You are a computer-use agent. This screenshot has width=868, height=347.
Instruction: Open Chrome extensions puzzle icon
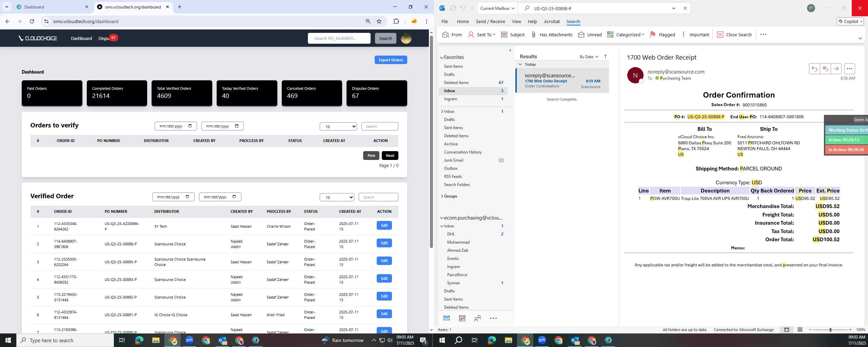click(x=396, y=21)
